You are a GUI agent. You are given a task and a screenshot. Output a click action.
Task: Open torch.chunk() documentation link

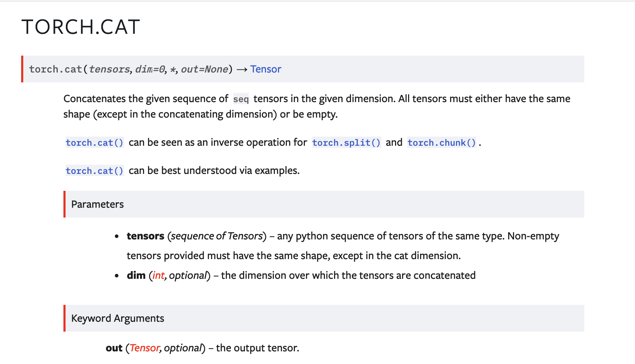pyautogui.click(x=442, y=143)
